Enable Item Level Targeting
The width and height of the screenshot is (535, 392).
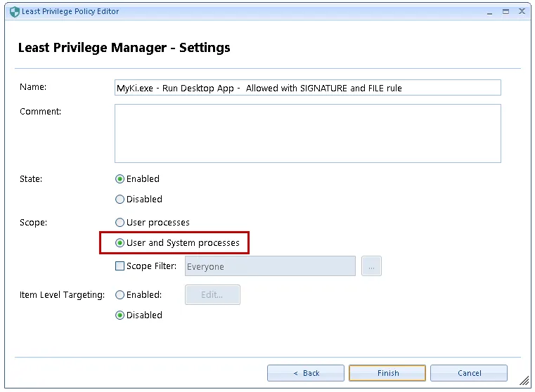(120, 295)
